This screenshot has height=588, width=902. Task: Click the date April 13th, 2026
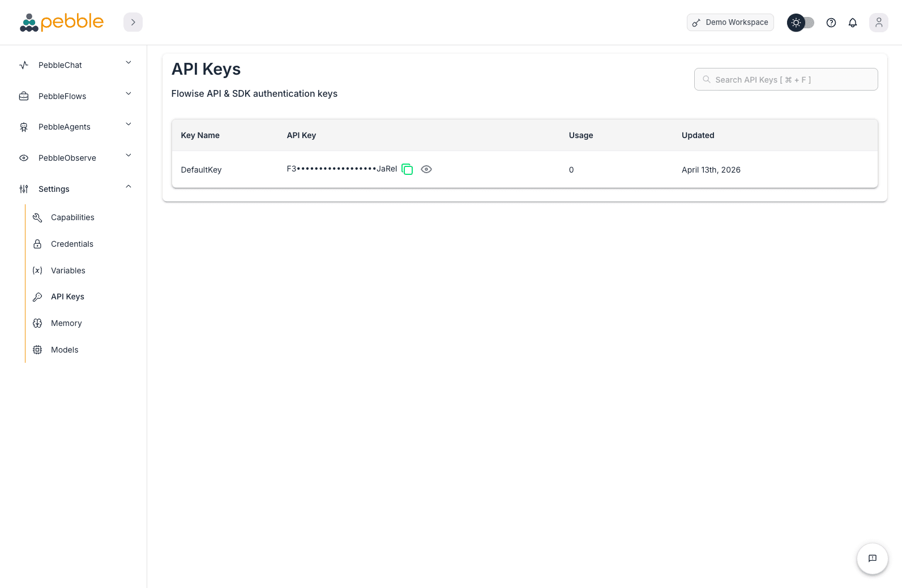tap(711, 170)
